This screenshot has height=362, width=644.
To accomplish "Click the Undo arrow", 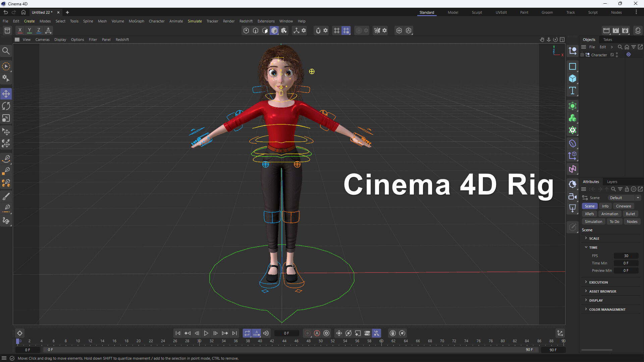I will [6, 12].
